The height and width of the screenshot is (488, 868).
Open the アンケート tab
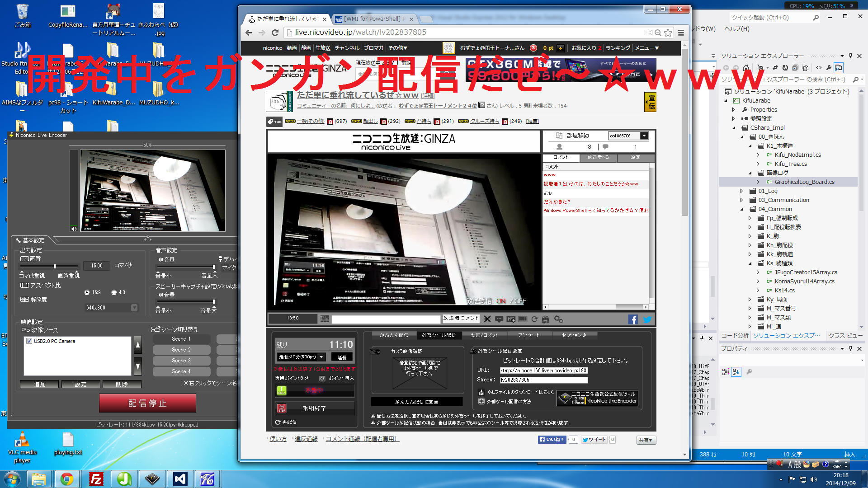pos(528,335)
